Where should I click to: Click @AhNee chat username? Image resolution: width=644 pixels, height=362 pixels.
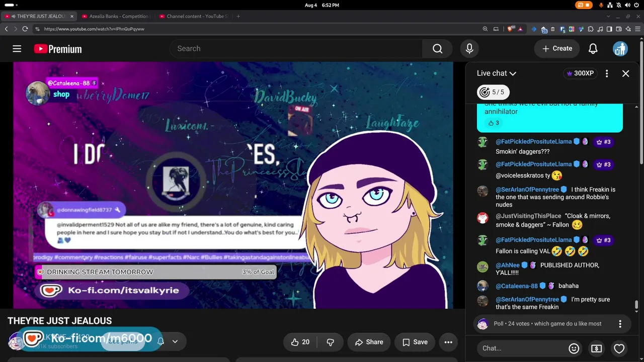coord(508,265)
